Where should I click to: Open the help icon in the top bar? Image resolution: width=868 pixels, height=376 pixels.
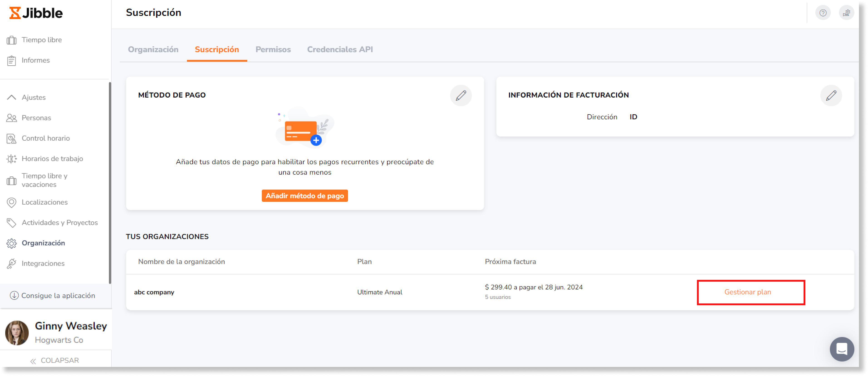pos(823,12)
